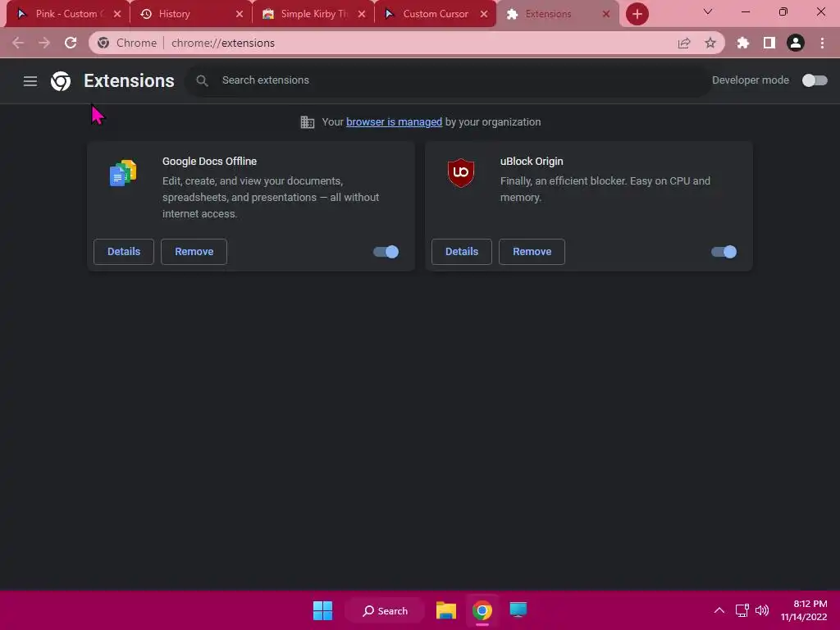Open the side panel toolbar icon
The width and height of the screenshot is (840, 630).
click(x=769, y=43)
